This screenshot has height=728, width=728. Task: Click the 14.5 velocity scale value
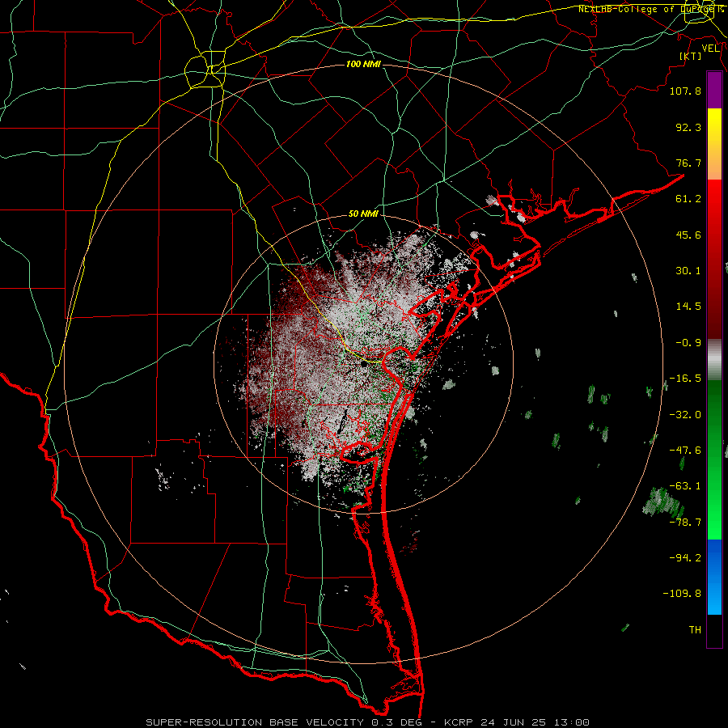688,307
